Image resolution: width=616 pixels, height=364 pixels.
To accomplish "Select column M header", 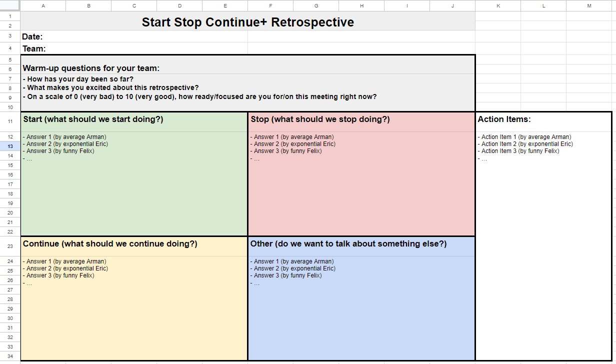I will [x=589, y=5].
